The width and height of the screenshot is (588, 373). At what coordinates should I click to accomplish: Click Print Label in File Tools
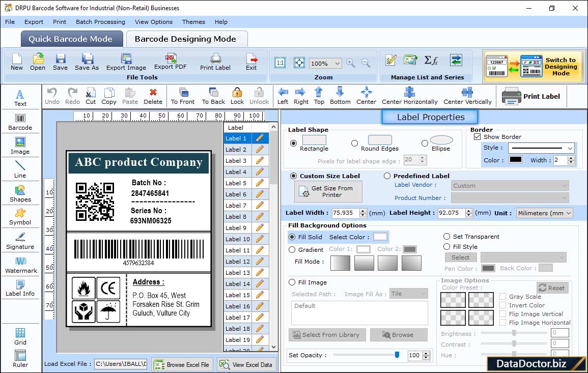coord(215,62)
